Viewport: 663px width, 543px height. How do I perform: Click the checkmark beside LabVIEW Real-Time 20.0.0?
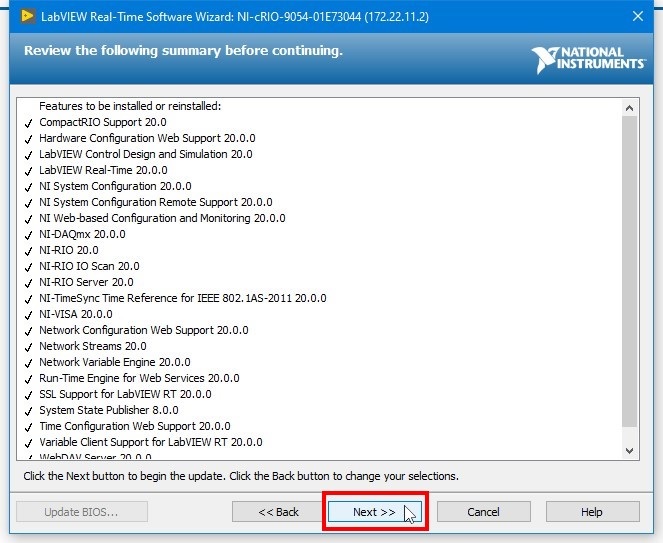click(28, 171)
